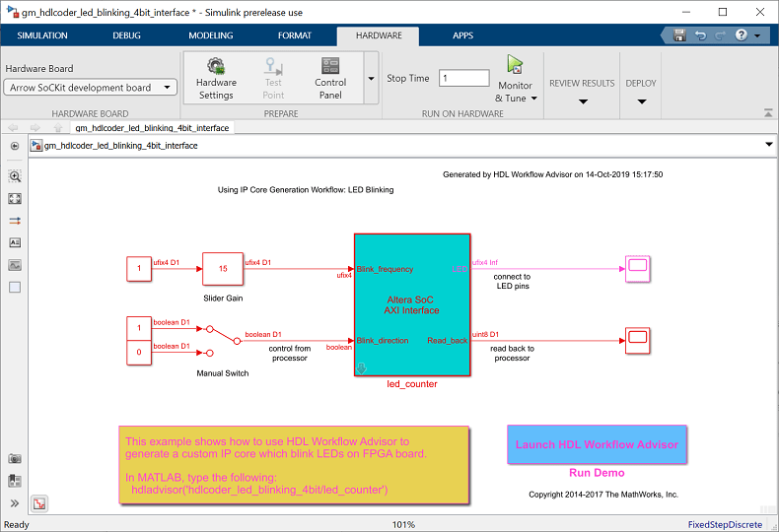Click the upper scope block icon
This screenshot has height=532, width=779.
coord(637,269)
